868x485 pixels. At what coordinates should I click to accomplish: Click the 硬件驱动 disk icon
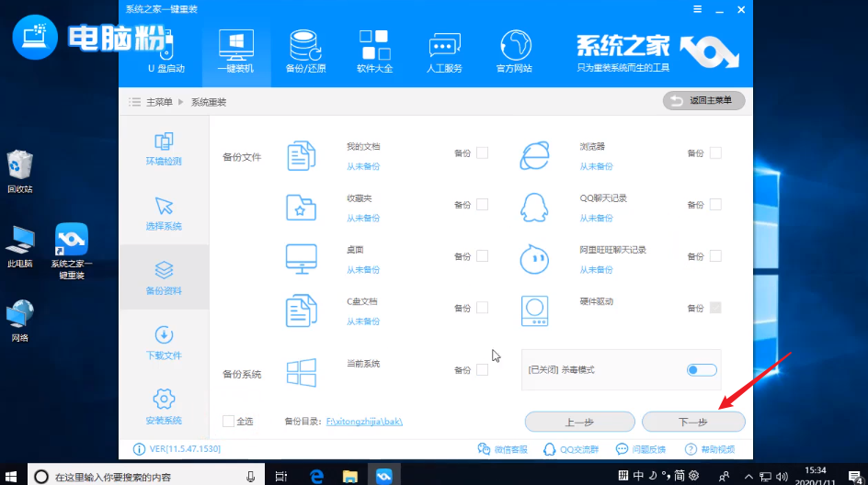[x=534, y=310]
